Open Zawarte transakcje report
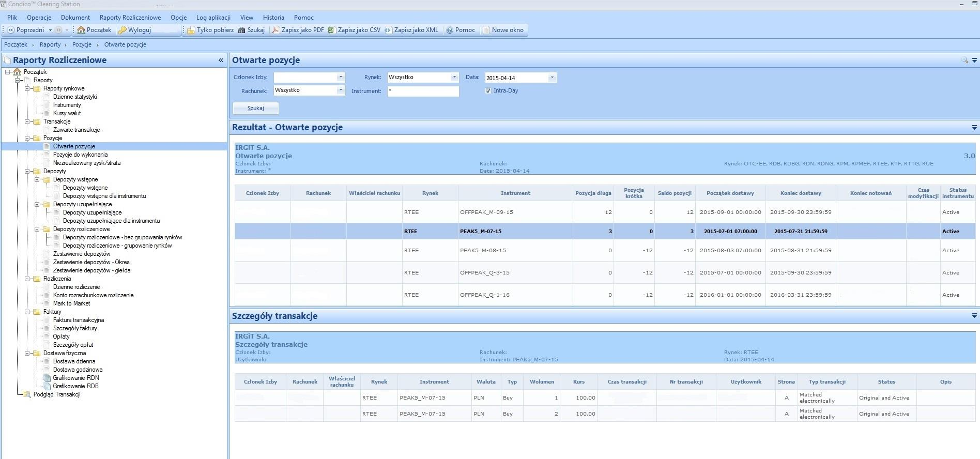Image resolution: width=980 pixels, height=459 pixels. tap(76, 130)
